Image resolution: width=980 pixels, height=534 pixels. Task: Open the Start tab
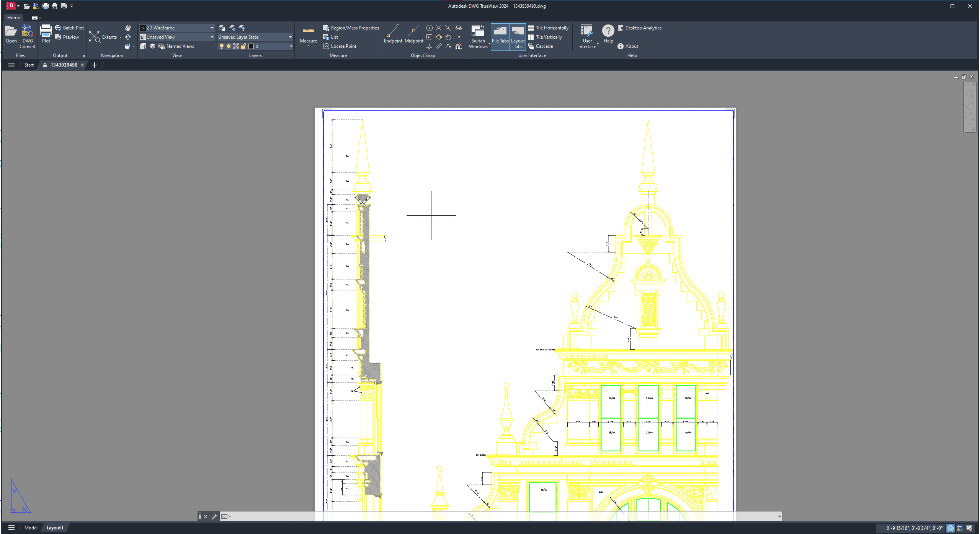(x=28, y=65)
